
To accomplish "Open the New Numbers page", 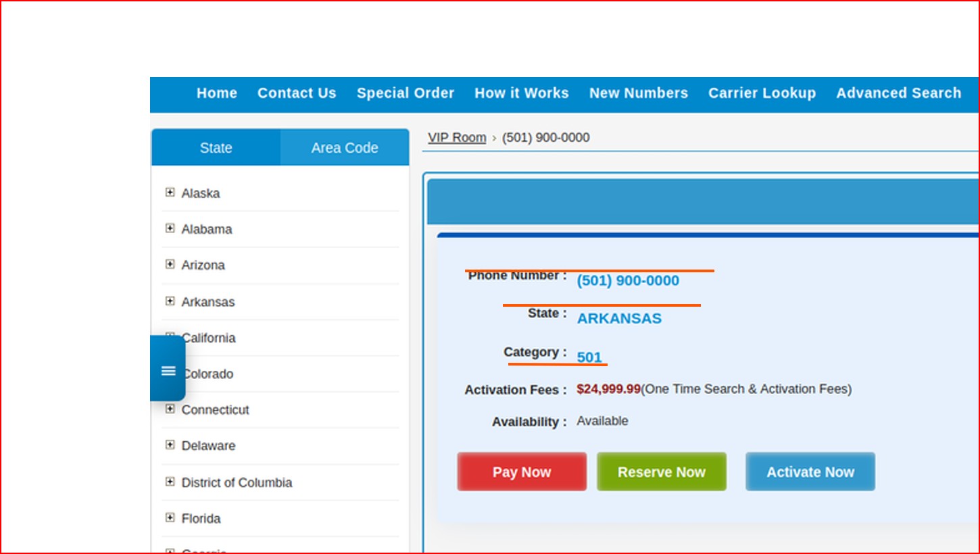I will click(x=638, y=93).
